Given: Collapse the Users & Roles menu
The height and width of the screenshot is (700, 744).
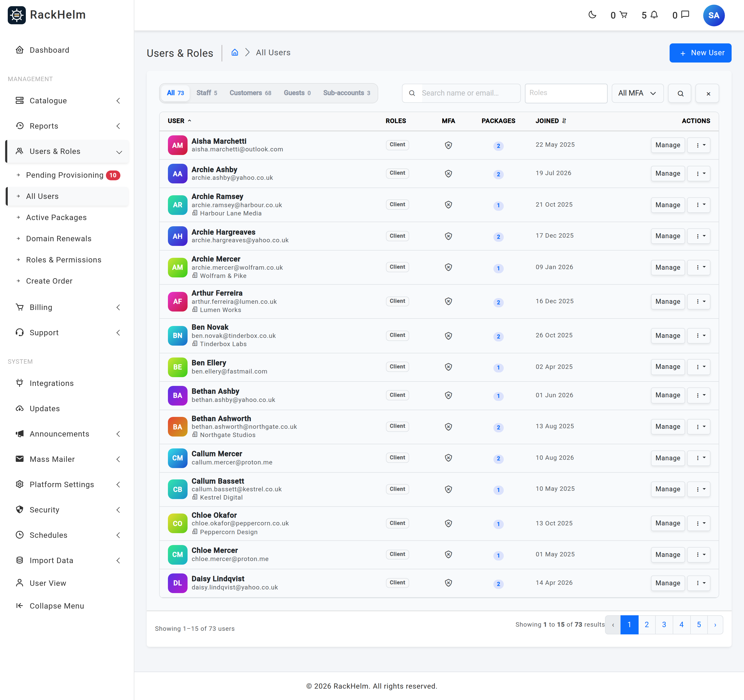Looking at the screenshot, I should (x=67, y=151).
